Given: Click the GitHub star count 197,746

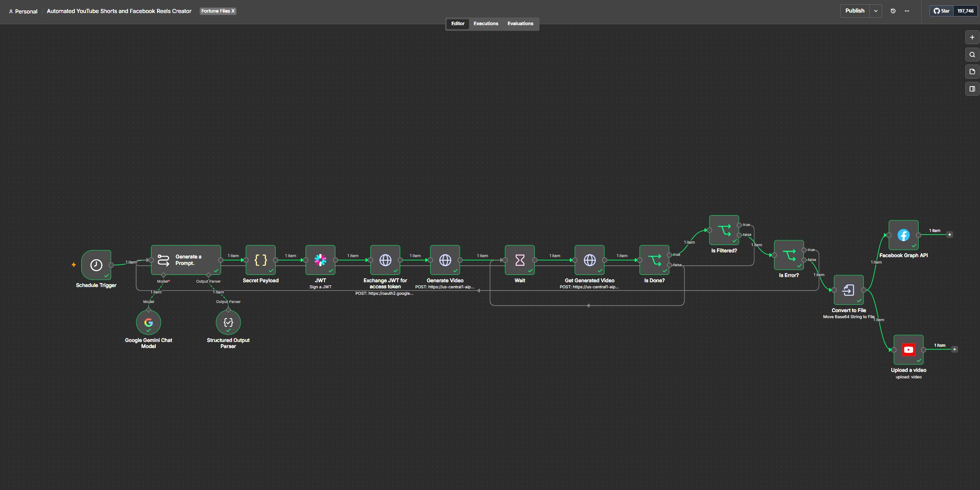Looking at the screenshot, I should pos(965,11).
